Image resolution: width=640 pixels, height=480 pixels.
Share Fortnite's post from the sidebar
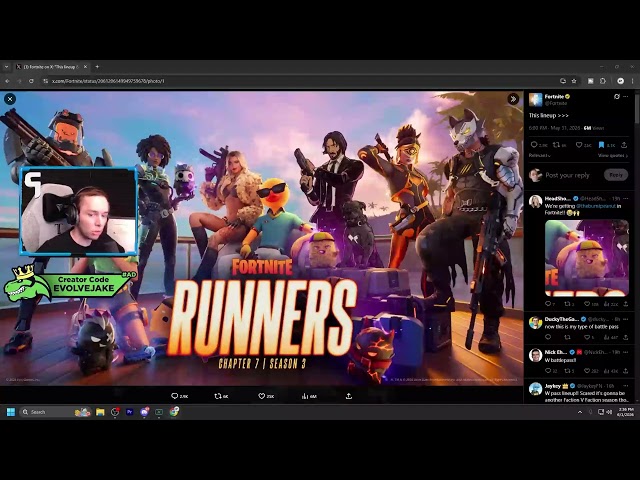pyautogui.click(x=624, y=144)
